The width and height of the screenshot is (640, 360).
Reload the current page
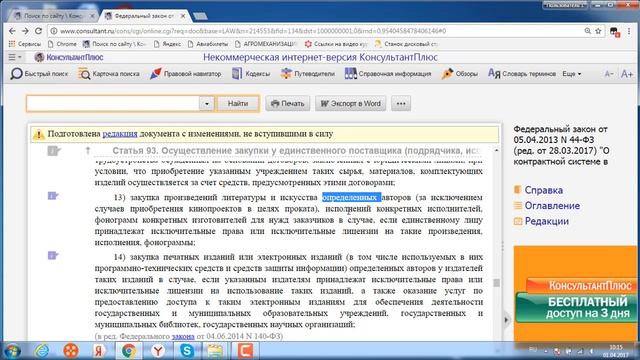pos(38,31)
